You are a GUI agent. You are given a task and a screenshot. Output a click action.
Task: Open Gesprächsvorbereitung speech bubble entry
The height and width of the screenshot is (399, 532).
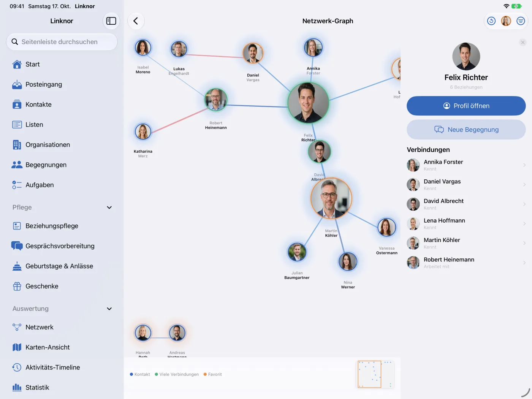point(62,246)
